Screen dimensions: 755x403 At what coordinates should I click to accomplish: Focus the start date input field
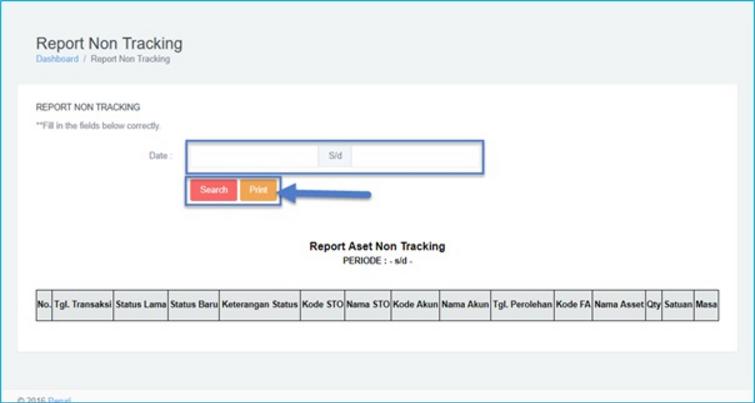coord(254,157)
